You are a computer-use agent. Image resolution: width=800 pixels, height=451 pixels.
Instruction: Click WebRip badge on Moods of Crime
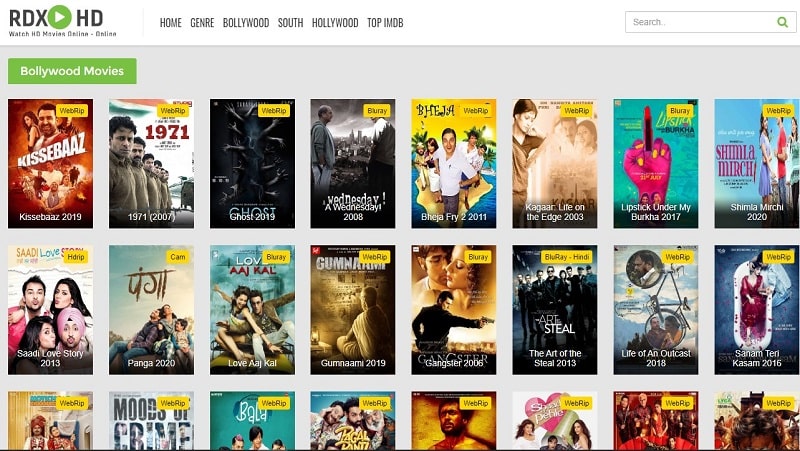[172, 403]
